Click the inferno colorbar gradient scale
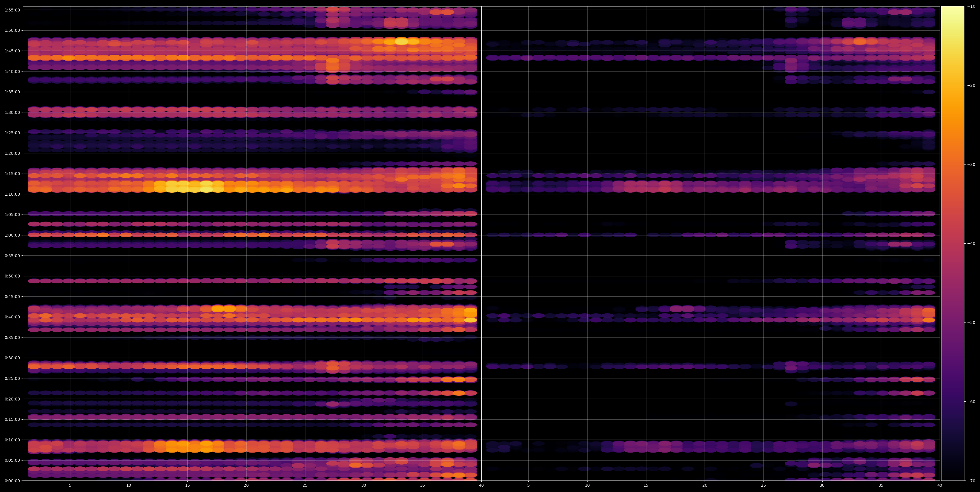The height and width of the screenshot is (492, 980). point(953,244)
